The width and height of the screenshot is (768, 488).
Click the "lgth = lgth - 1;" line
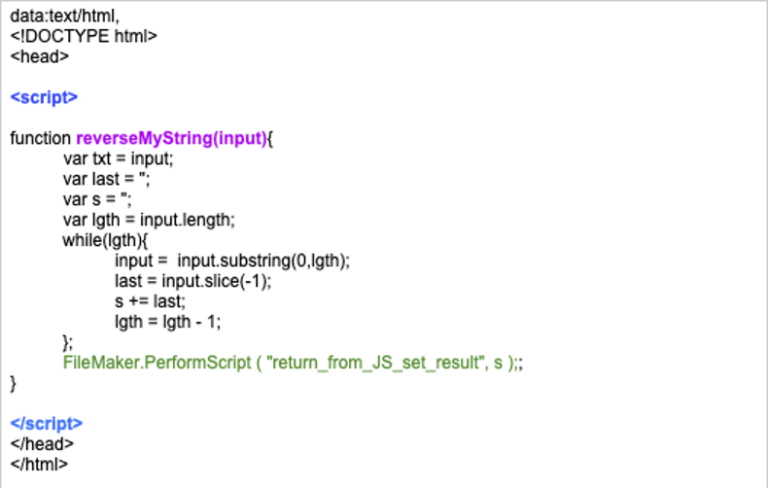tap(168, 321)
